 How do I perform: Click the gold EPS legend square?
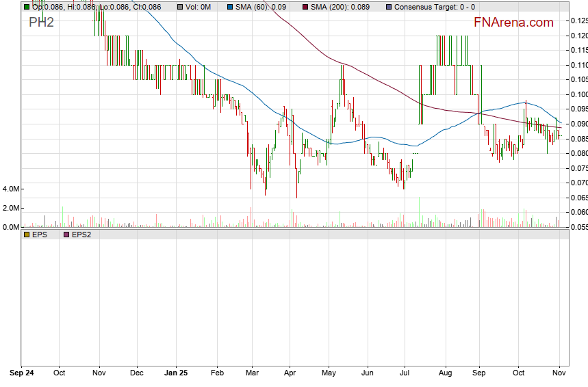click(27, 235)
